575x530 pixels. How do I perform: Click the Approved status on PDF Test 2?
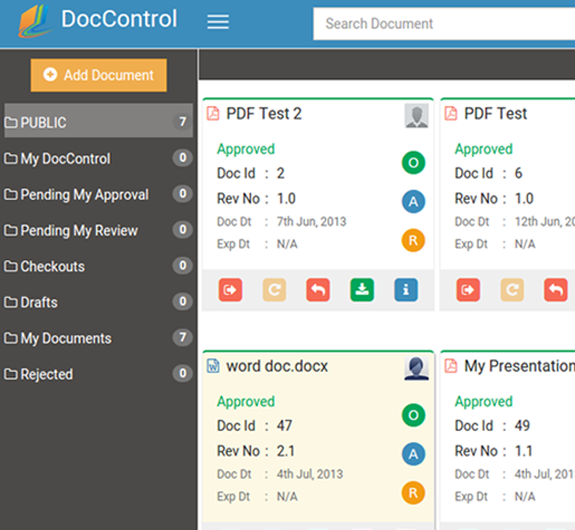point(246,149)
